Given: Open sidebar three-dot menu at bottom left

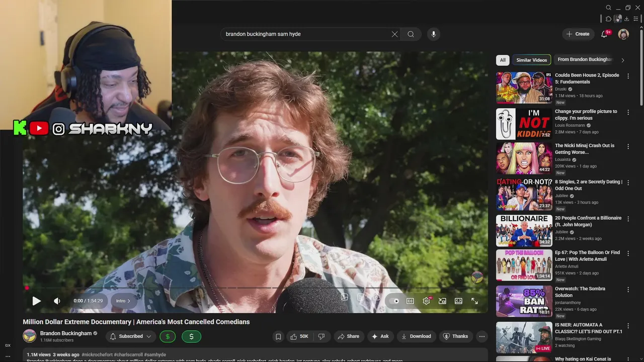Looking at the screenshot, I should pyautogui.click(x=8, y=356).
